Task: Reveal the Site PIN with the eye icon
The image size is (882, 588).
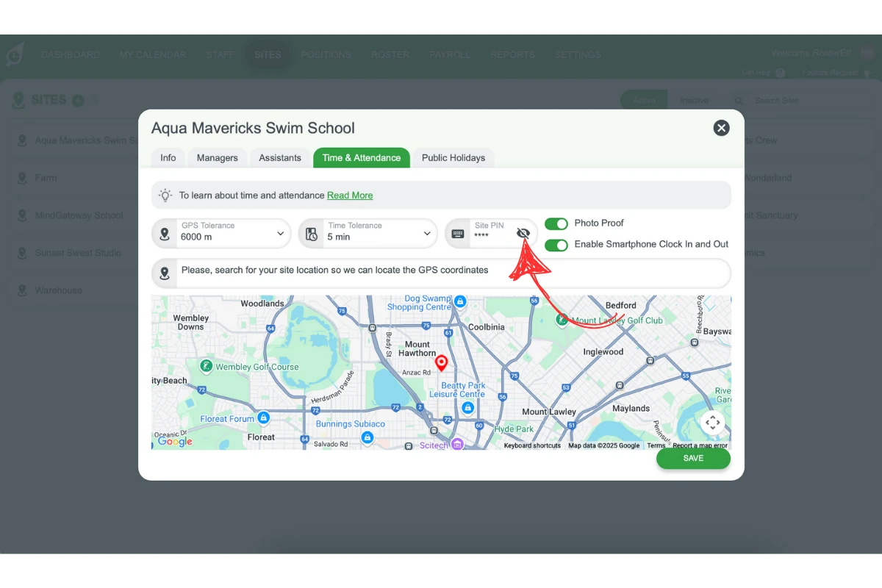Action: [523, 234]
